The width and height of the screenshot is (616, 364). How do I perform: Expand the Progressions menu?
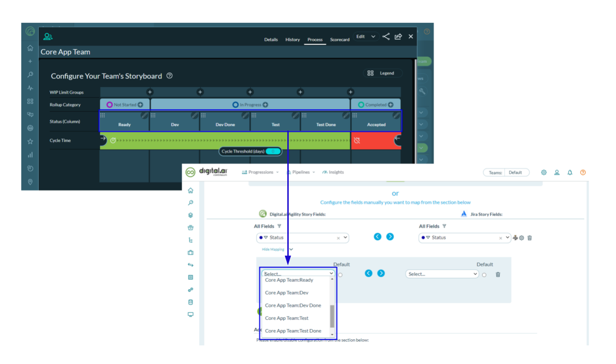pos(260,172)
